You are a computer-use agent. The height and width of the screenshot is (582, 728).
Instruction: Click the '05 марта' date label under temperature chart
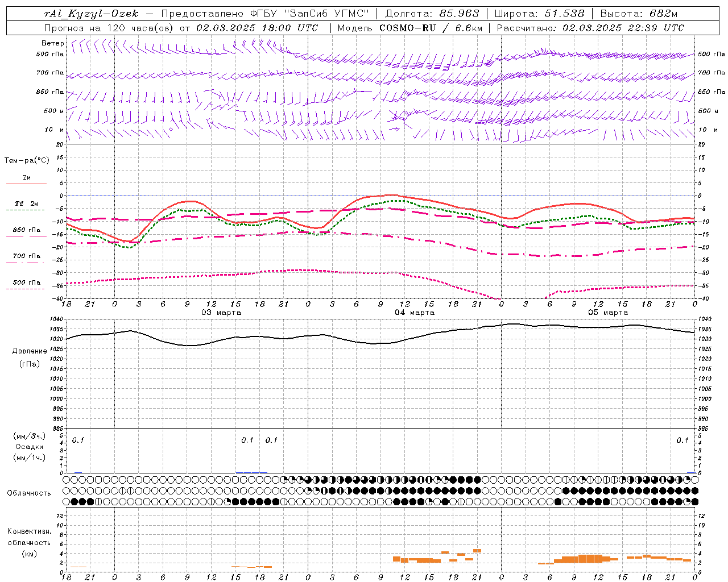(608, 313)
